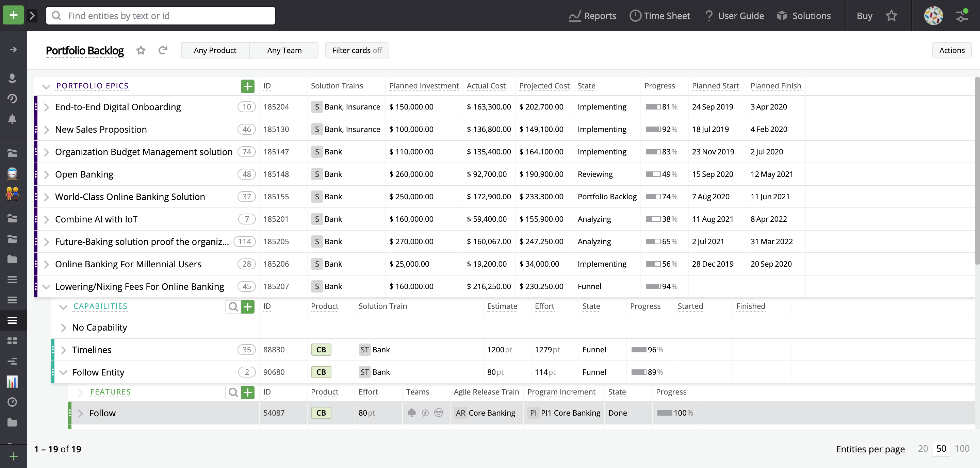Sort by Actual Cost column header
This screenshot has height=468, width=980.
point(486,86)
